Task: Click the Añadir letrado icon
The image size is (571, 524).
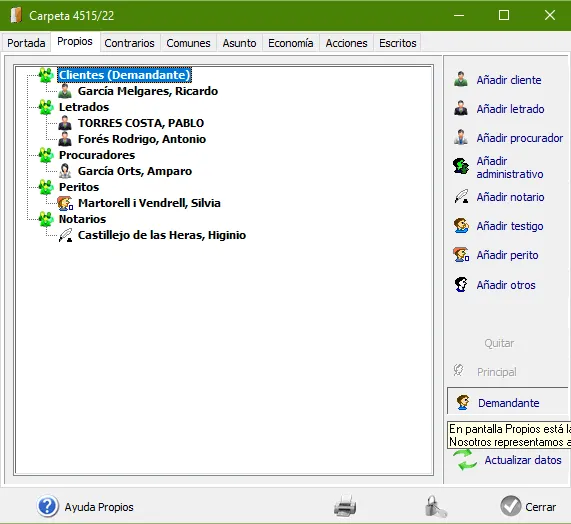Action: click(x=461, y=109)
